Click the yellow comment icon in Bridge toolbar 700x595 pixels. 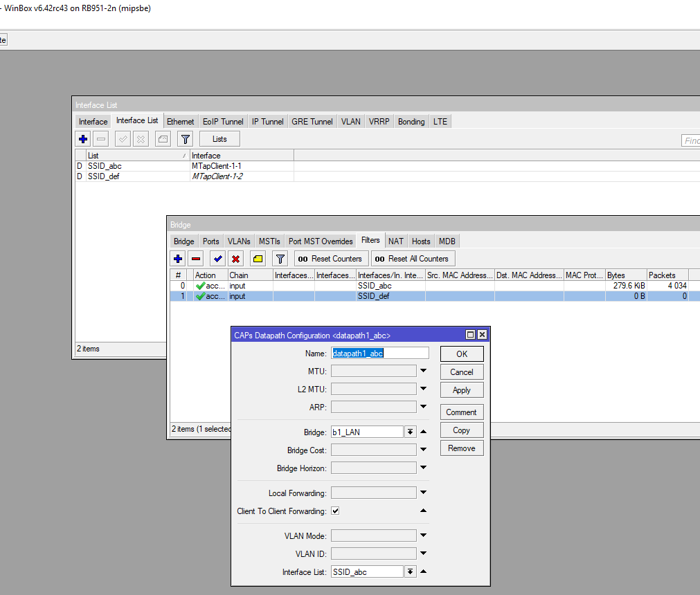(258, 259)
